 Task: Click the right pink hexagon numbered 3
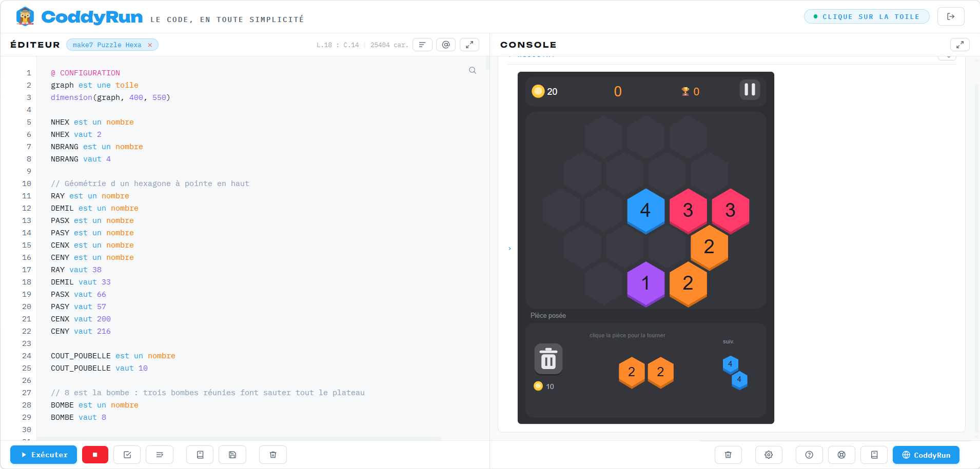(x=730, y=210)
